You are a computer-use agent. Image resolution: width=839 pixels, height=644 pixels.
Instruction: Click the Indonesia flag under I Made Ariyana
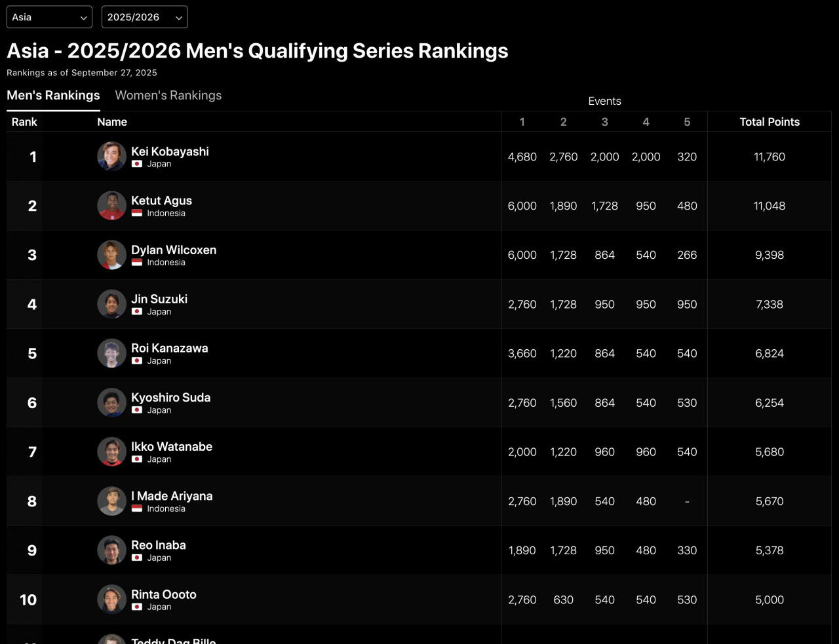coord(137,508)
